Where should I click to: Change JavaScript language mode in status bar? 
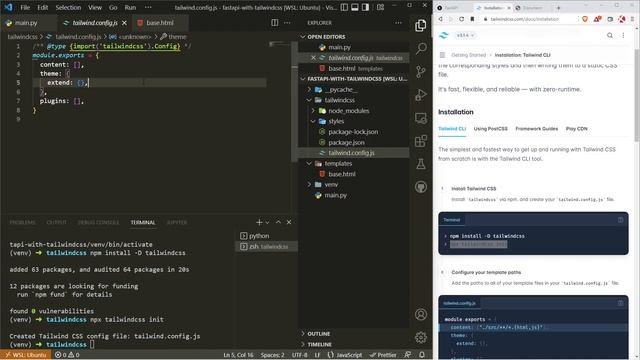pyautogui.click(x=345, y=355)
